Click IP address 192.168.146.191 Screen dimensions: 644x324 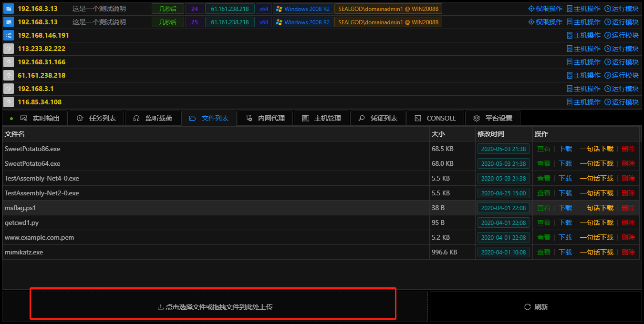43,35
